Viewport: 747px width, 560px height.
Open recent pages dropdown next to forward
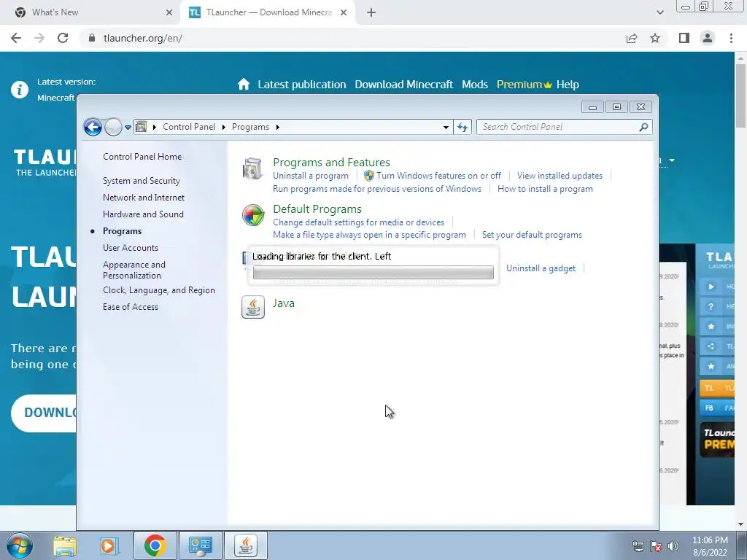pyautogui.click(x=128, y=127)
